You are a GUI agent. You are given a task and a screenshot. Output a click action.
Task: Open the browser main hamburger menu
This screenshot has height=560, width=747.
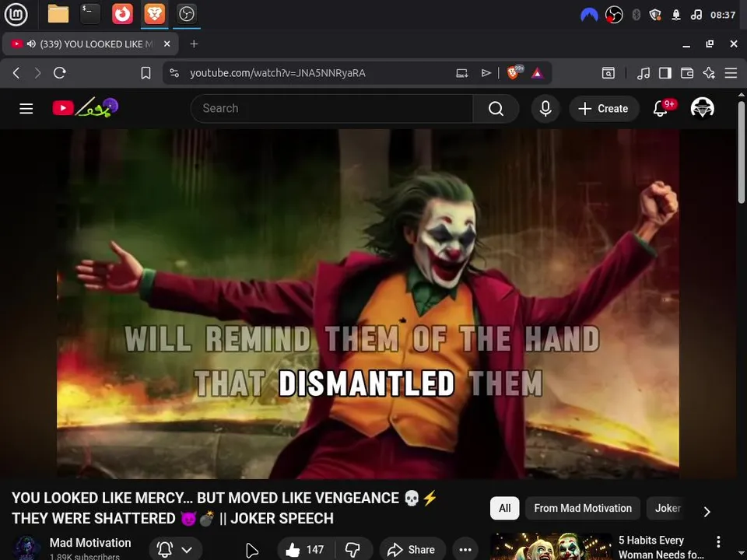(x=731, y=73)
